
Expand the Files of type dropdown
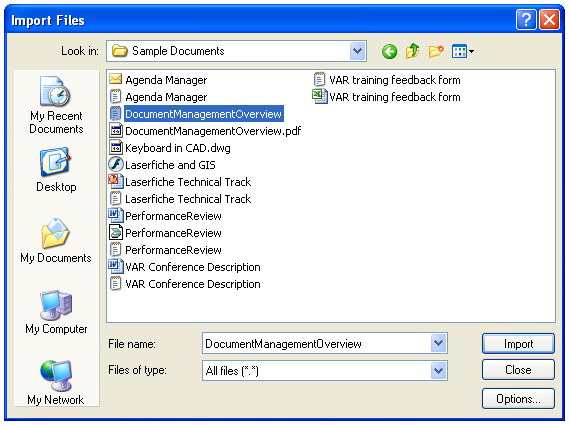(x=438, y=370)
